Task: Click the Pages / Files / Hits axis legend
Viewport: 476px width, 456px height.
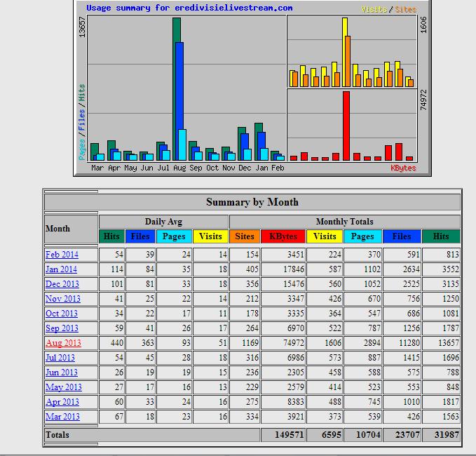Action: [81, 122]
